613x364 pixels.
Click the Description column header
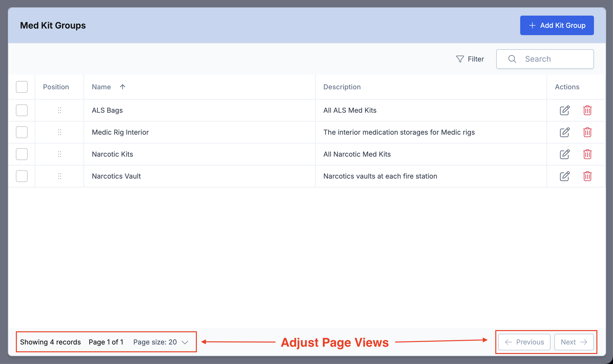[342, 87]
